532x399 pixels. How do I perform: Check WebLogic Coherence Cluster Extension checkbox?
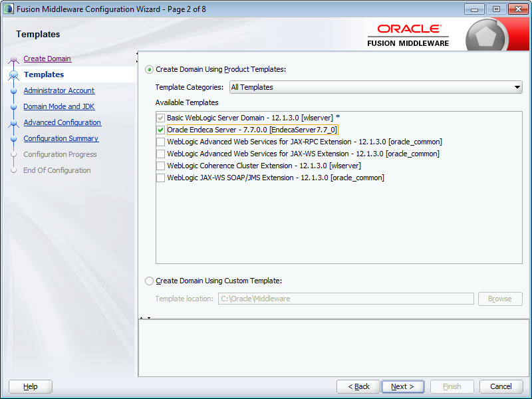[160, 166]
